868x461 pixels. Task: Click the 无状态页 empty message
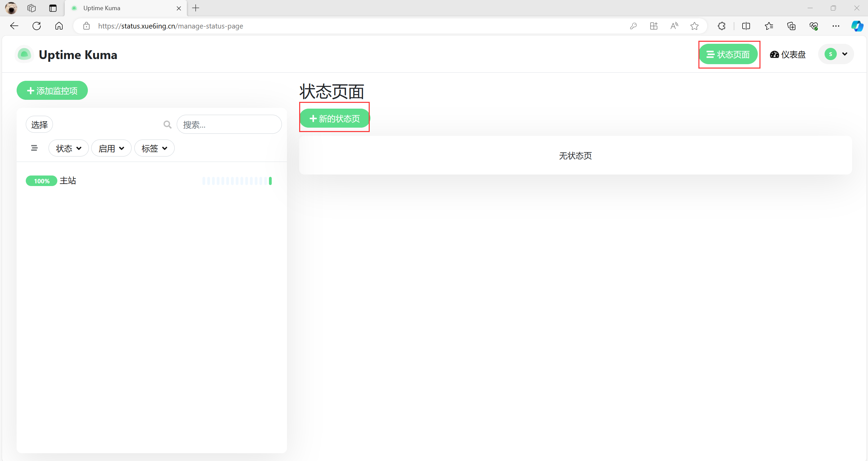(x=575, y=155)
